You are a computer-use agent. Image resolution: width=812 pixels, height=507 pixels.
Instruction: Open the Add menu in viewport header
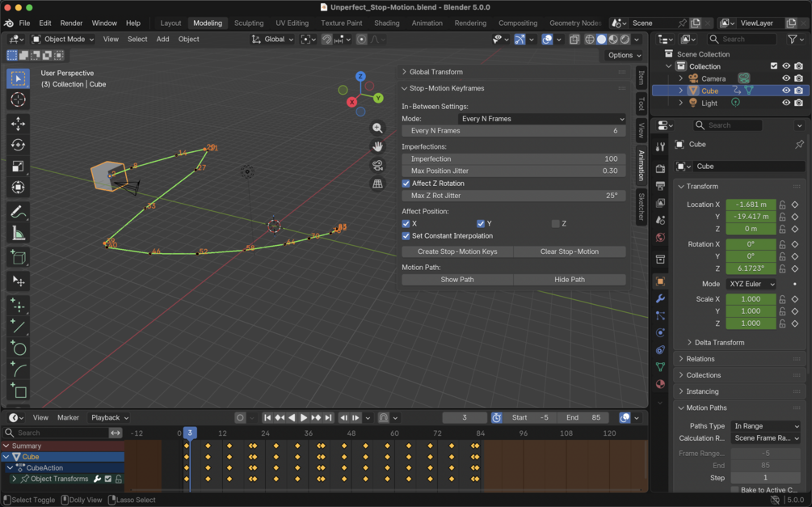coord(162,40)
